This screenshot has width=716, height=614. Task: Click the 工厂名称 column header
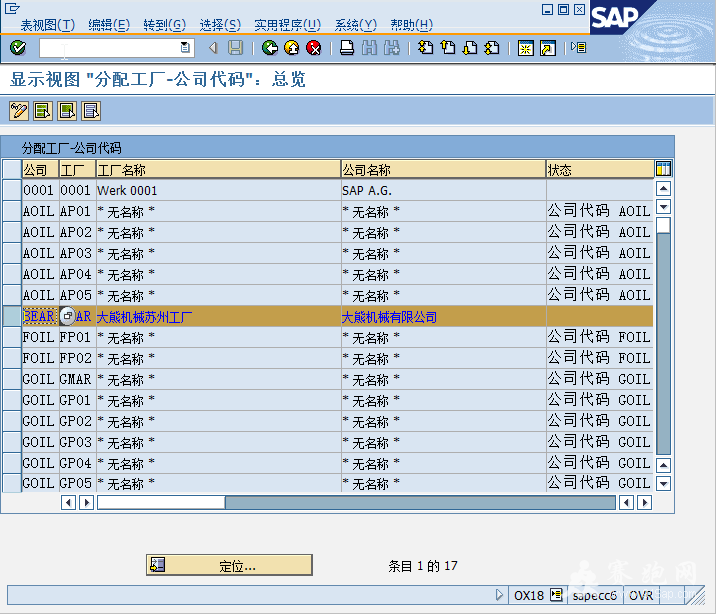pyautogui.click(x=218, y=169)
